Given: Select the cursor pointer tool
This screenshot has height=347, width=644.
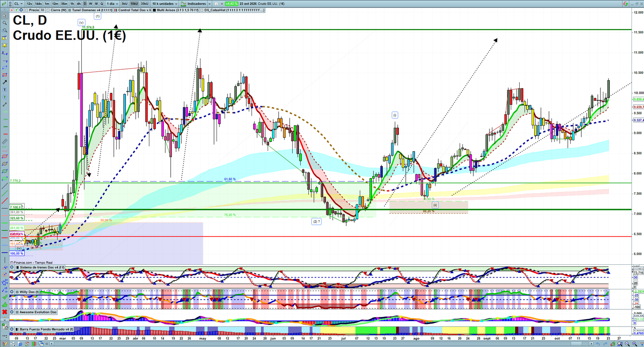Looking at the screenshot, I should (5, 16).
